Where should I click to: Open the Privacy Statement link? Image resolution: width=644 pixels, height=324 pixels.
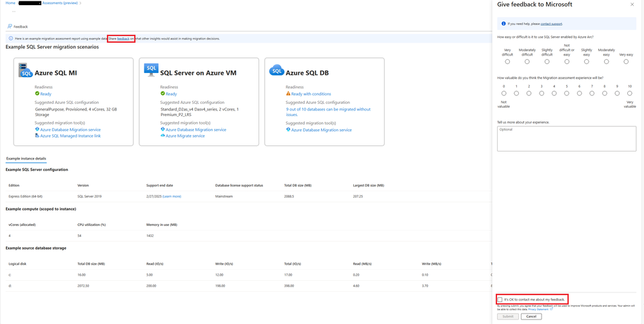(x=538, y=309)
